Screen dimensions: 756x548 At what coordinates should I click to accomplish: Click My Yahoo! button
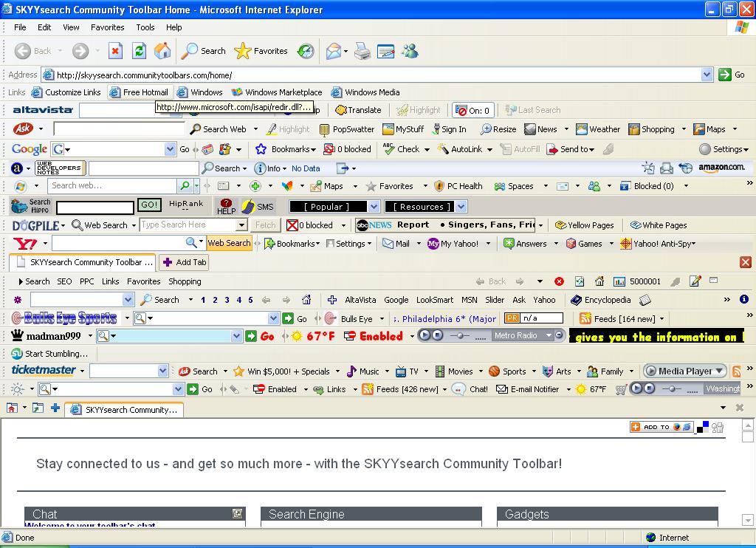(453, 244)
